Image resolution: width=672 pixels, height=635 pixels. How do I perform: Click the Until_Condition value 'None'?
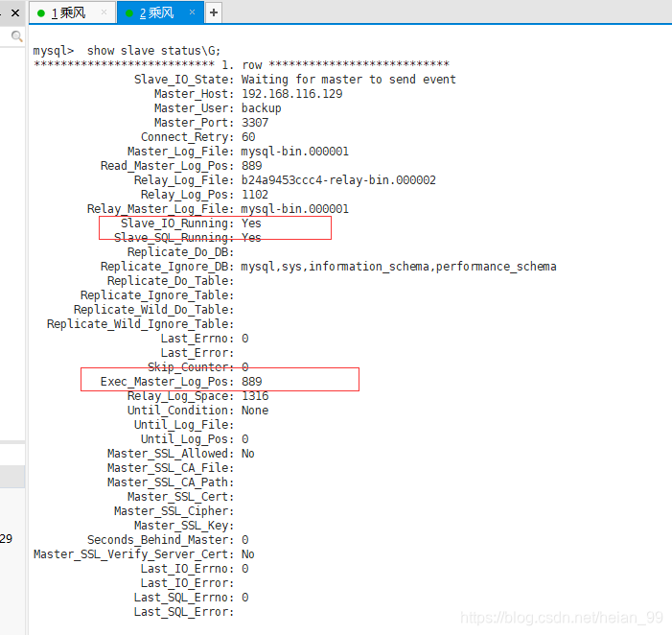[x=255, y=411]
